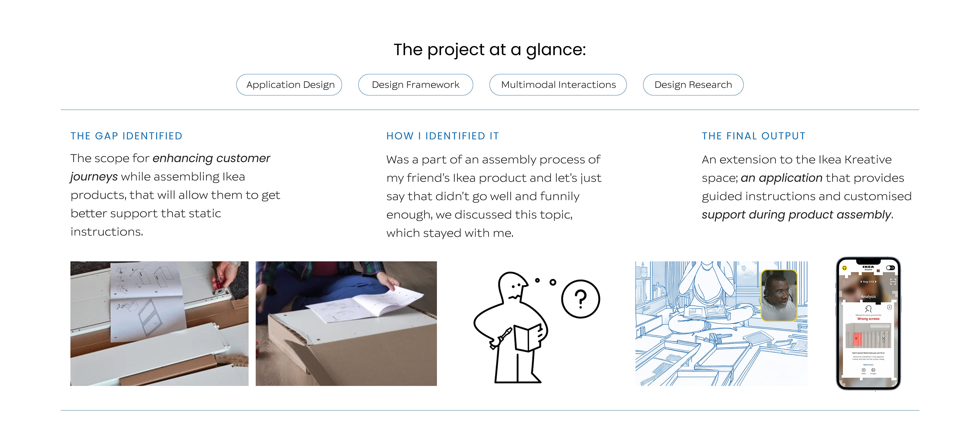This screenshot has height=439, width=980.
Task: Click the confused Ikea figure illustration
Action: pyautogui.click(x=512, y=327)
